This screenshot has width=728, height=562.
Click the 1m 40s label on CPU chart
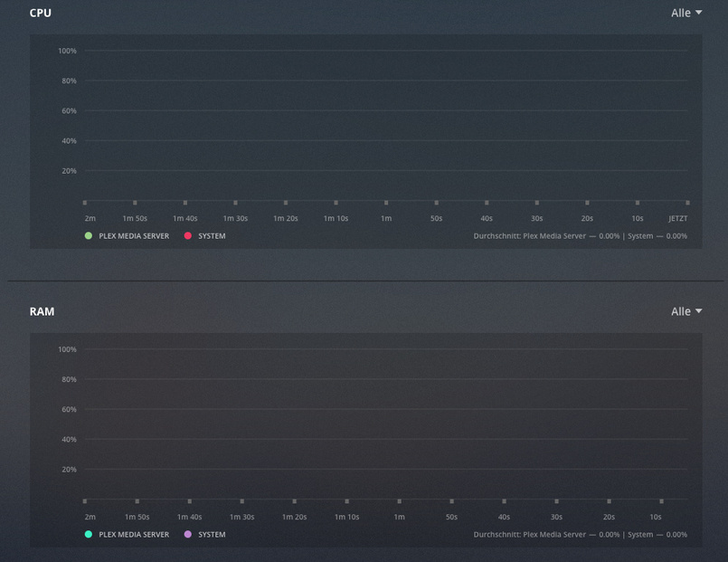coord(185,218)
